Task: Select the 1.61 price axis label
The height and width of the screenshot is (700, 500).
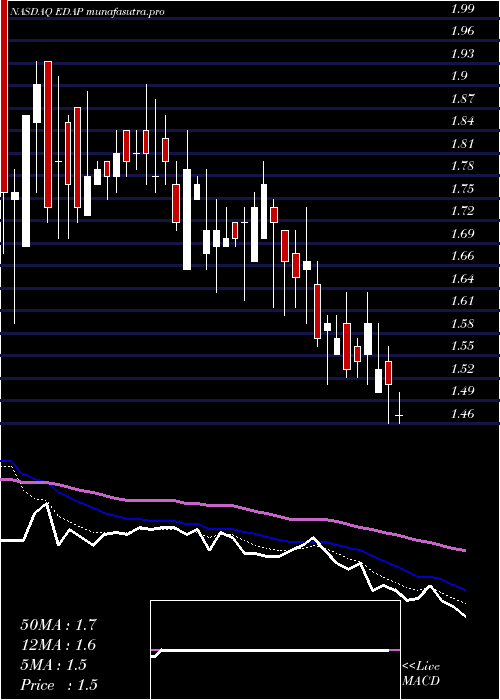Action: [x=462, y=301]
